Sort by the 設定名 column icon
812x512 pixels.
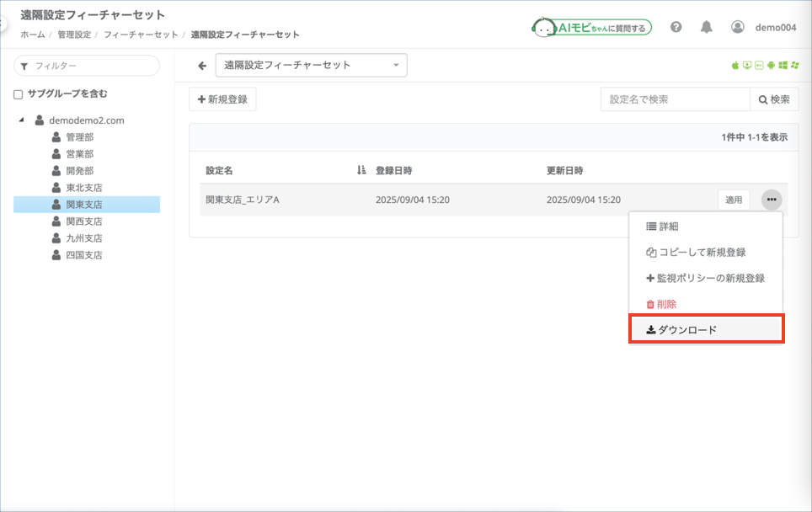pos(361,170)
